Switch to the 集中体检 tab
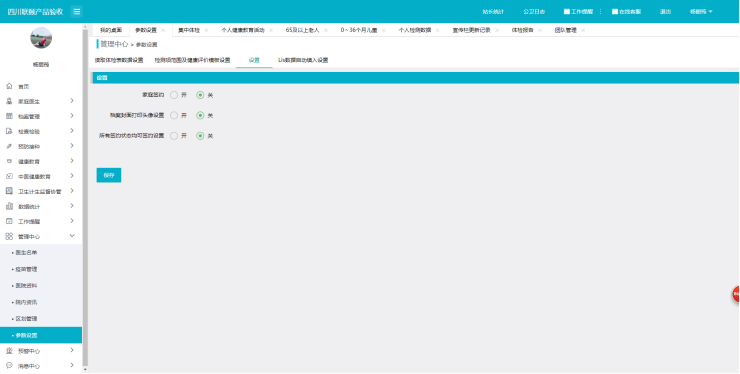740x374 pixels. pyautogui.click(x=189, y=30)
